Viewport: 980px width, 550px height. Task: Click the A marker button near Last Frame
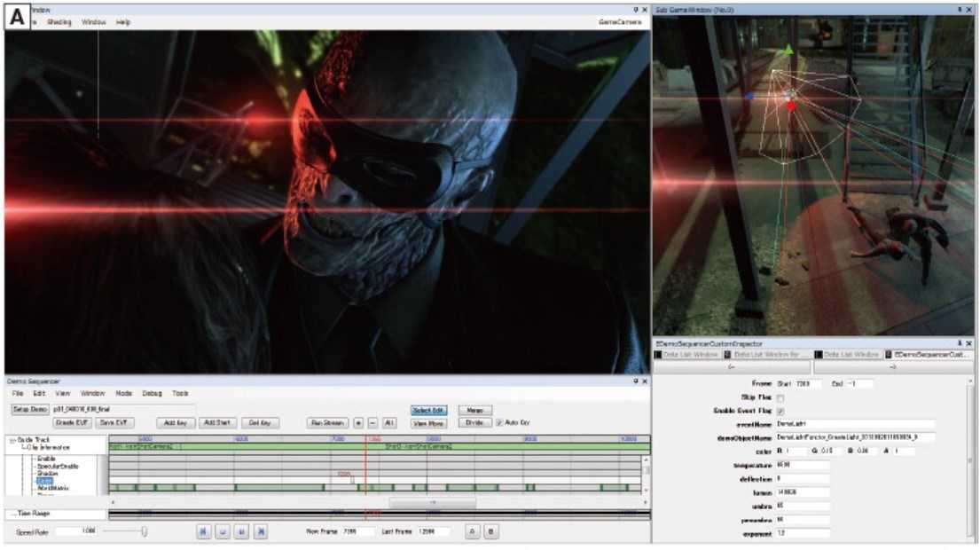click(x=472, y=531)
